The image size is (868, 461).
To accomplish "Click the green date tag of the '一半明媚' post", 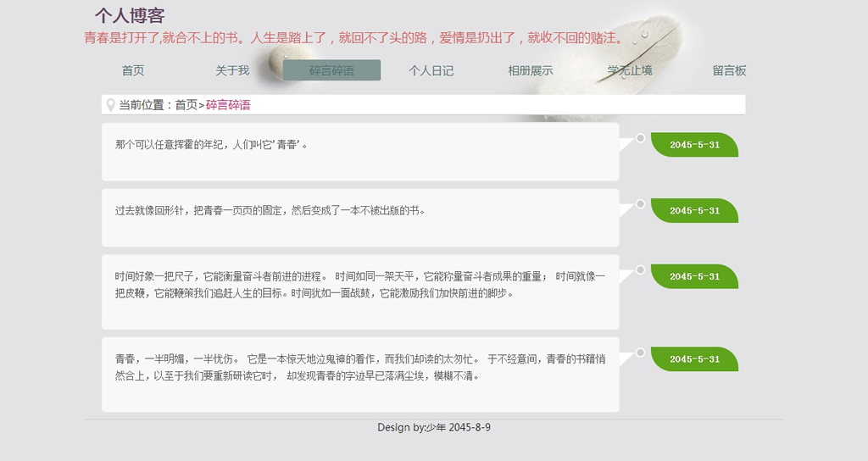I will 695,359.
